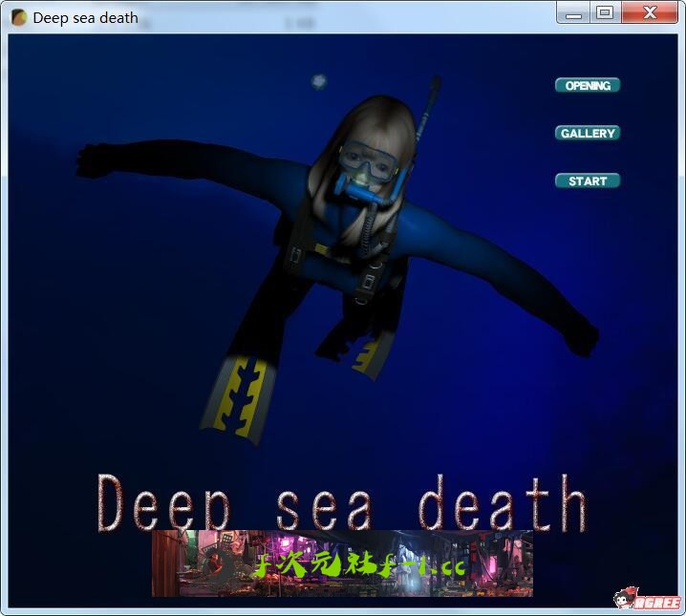Open the GALLERY menu option
Viewport: 686px width, 616px height.
[588, 134]
